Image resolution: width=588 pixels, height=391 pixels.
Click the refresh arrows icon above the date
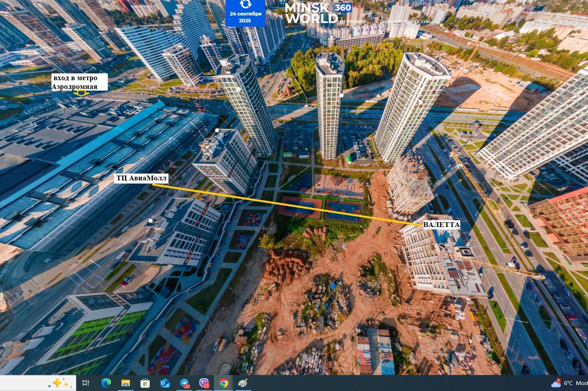tap(245, 4)
